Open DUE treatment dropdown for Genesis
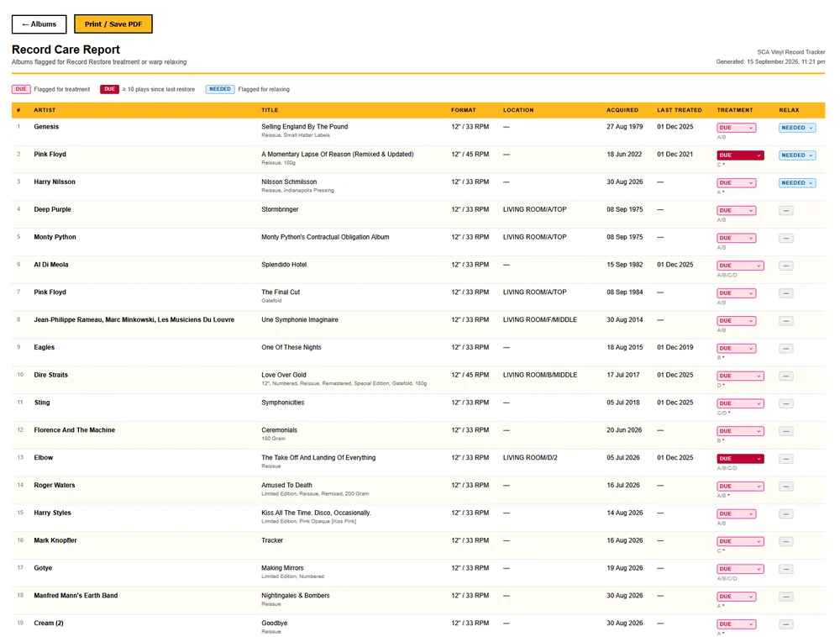The image size is (840, 637). tap(736, 128)
